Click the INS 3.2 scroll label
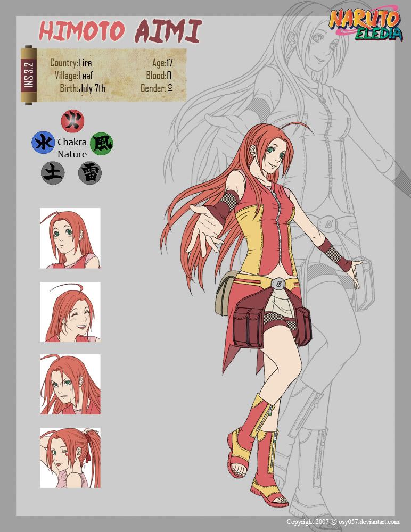The height and width of the screenshot is (532, 411). click(29, 74)
